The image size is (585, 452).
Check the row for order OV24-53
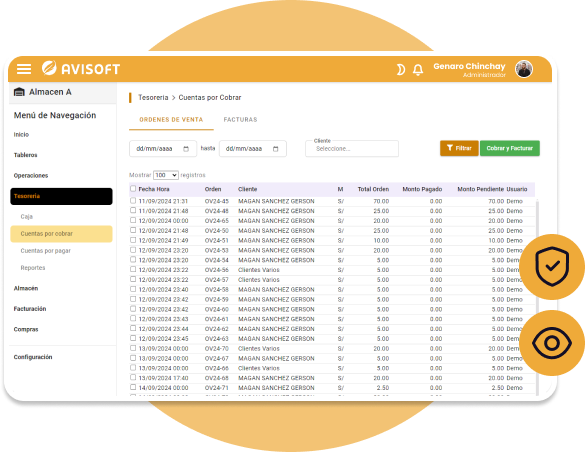(x=133, y=250)
